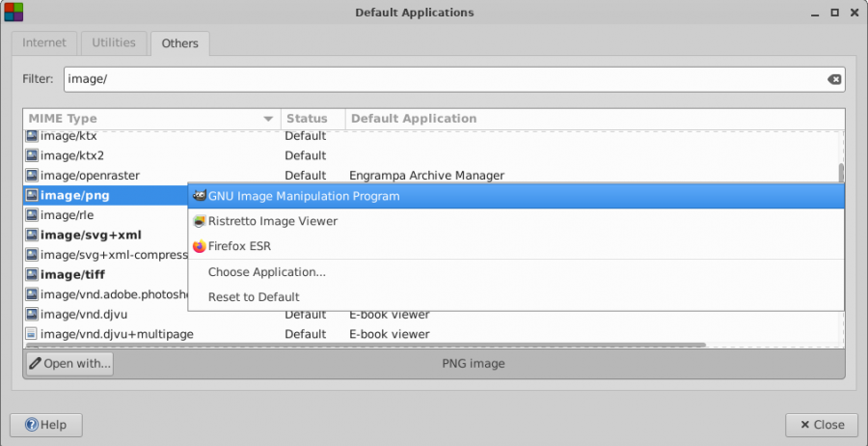
Task: Click the Open with... button
Action: (x=69, y=364)
